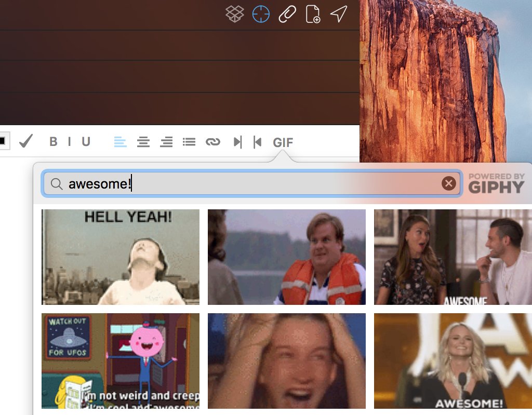Screen dimensions: 532x415
Task: Insert a hyperlink with the chain icon
Action: coord(212,142)
